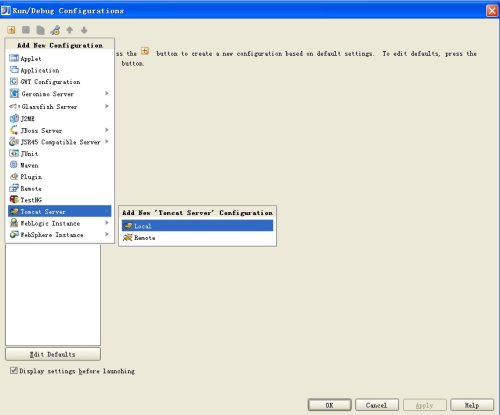Select Application configuration type
Screen dimensions: 500x415
coord(60,70)
